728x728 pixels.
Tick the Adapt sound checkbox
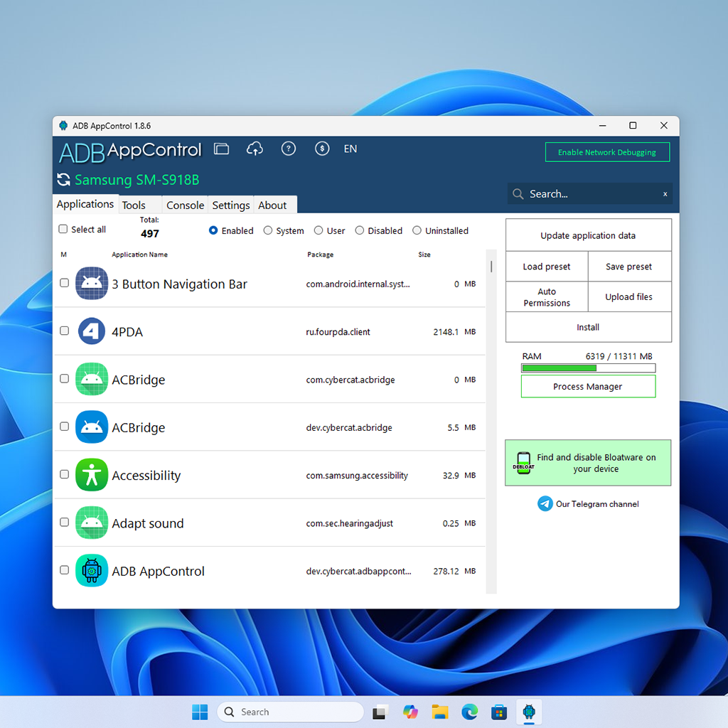(x=65, y=522)
